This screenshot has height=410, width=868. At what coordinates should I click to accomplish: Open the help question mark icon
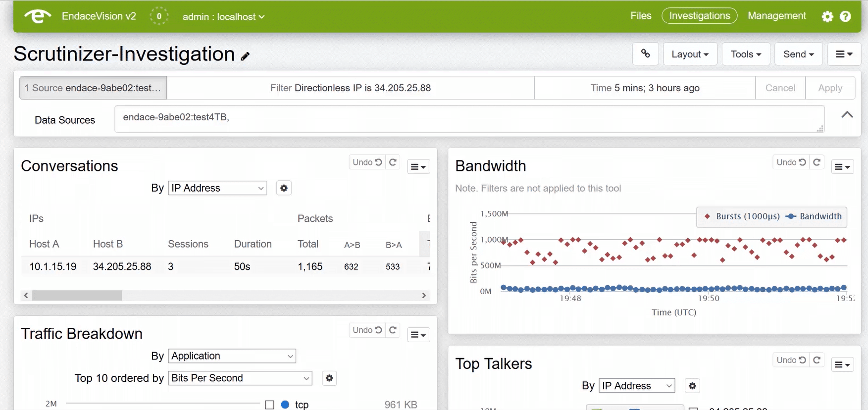click(846, 16)
